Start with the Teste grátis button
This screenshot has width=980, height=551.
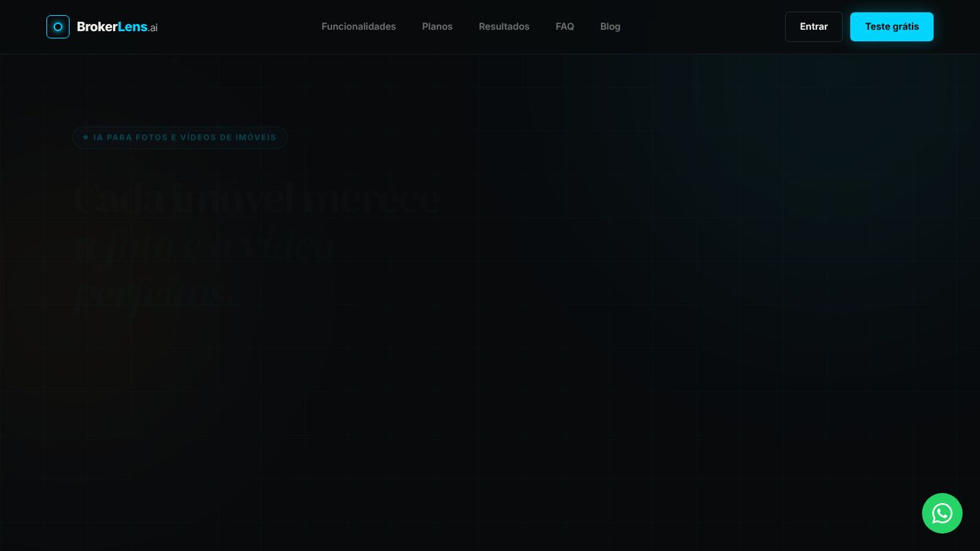click(892, 27)
